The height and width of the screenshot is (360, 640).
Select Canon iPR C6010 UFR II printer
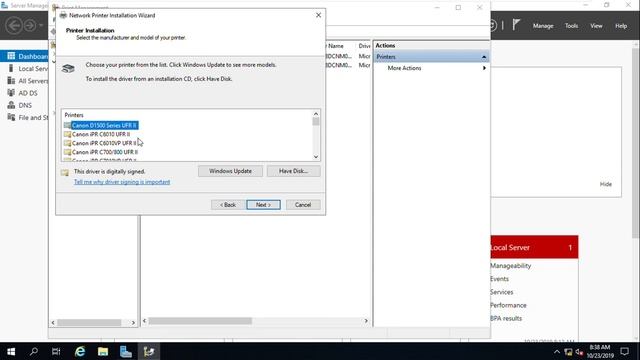click(x=101, y=134)
